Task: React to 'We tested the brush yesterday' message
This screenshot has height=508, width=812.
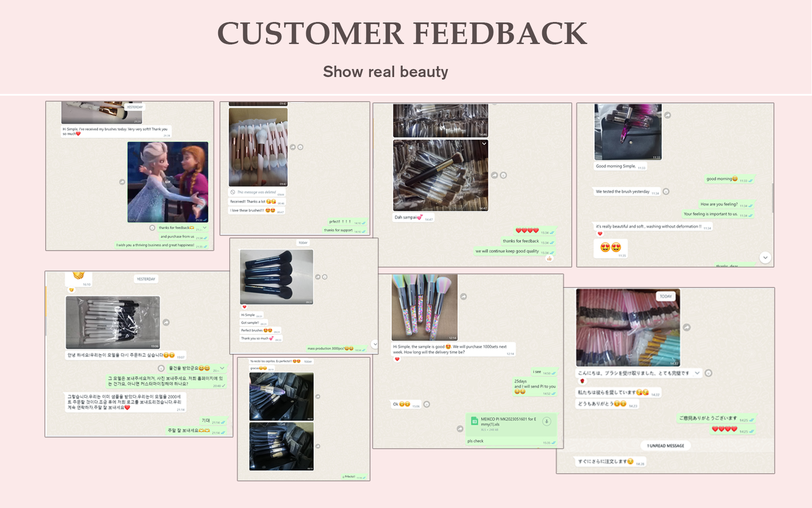Action: point(666,191)
